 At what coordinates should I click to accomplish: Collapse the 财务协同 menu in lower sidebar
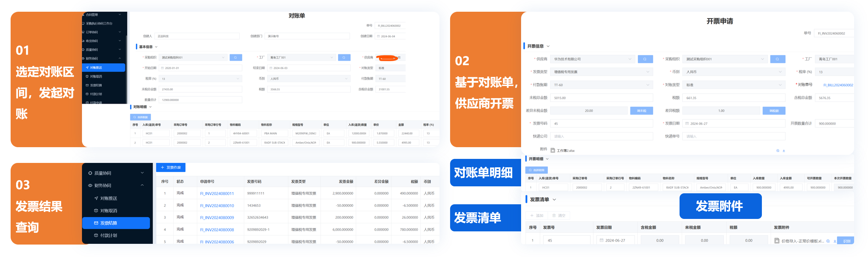click(142, 185)
